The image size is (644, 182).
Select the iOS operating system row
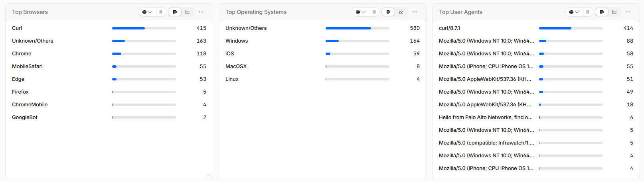point(322,54)
